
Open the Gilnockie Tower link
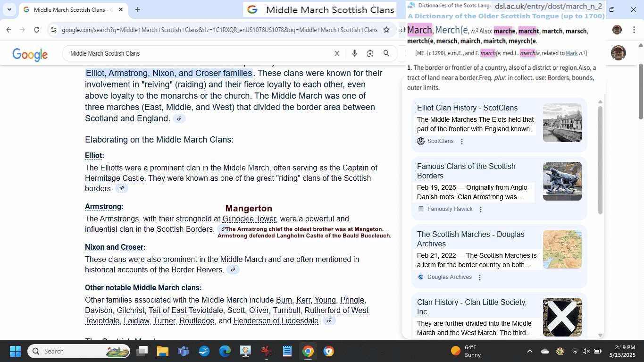(x=249, y=219)
